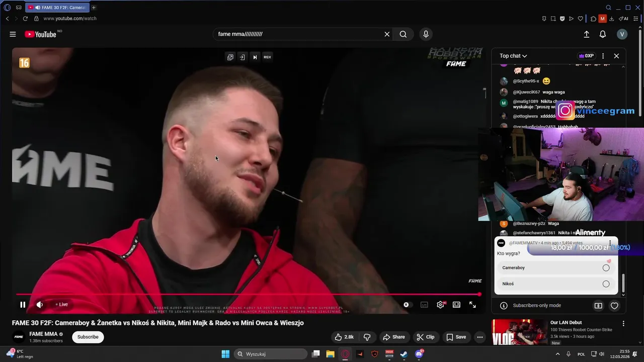
Task: Subscribe to the FAME MMA channel
Action: click(88, 337)
